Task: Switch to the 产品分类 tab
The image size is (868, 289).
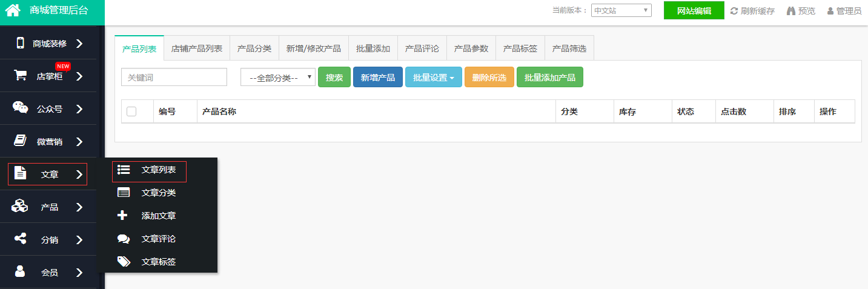Action: [x=254, y=48]
